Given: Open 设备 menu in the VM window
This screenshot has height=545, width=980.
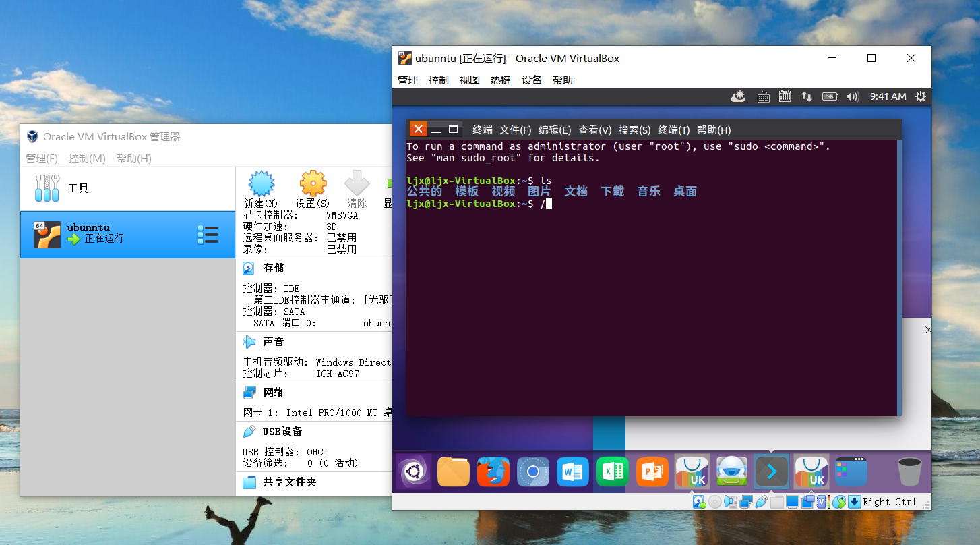Looking at the screenshot, I should pos(532,80).
